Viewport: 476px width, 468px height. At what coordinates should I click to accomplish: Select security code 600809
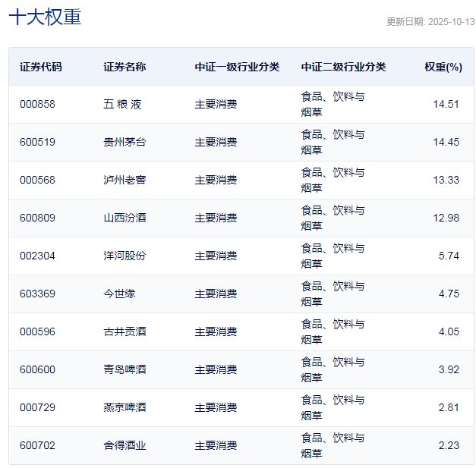(37, 218)
